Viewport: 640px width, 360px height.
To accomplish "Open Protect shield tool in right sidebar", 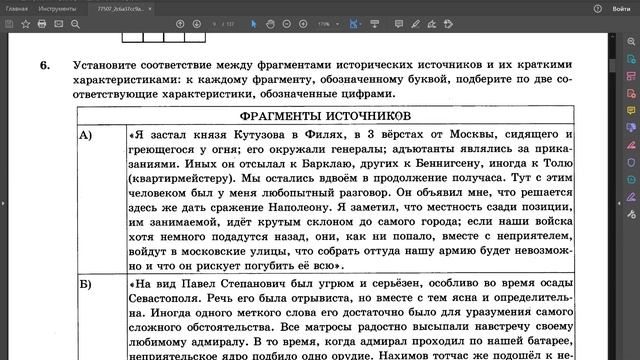I will (x=631, y=162).
